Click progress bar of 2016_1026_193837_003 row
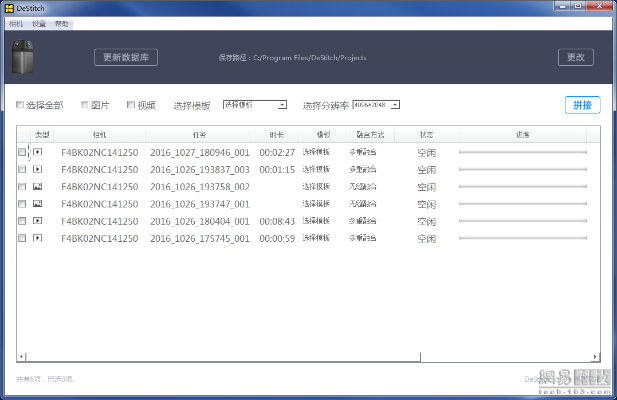This screenshot has height=400, width=617. click(522, 170)
